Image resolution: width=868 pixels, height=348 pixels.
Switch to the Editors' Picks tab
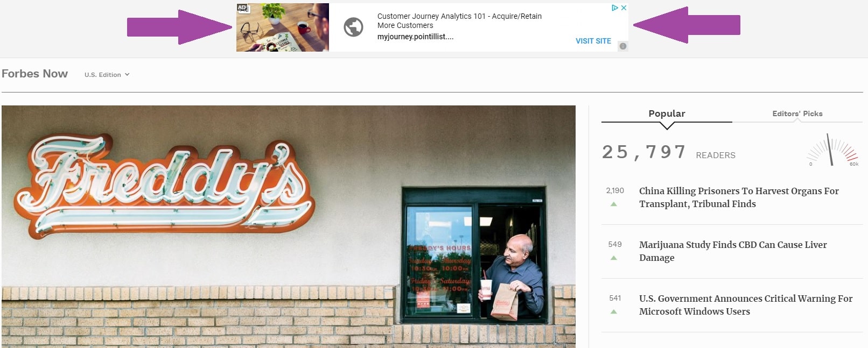click(797, 113)
